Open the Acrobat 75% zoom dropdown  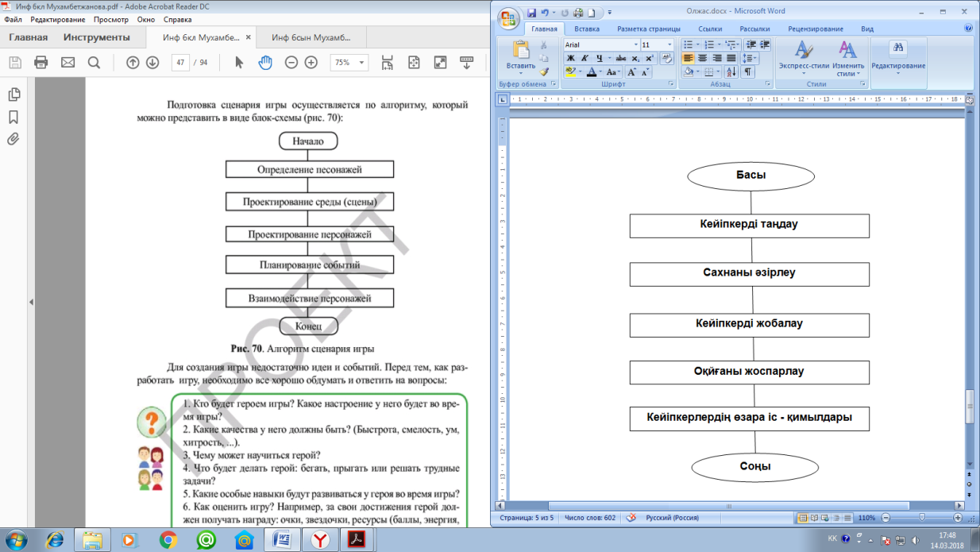pyautogui.click(x=363, y=63)
